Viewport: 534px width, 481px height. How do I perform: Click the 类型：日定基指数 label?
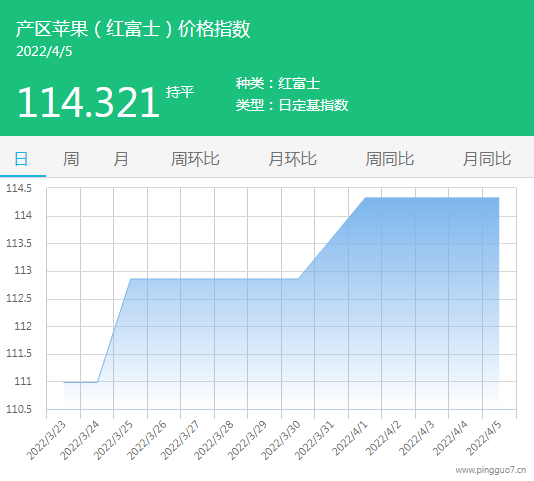point(292,105)
